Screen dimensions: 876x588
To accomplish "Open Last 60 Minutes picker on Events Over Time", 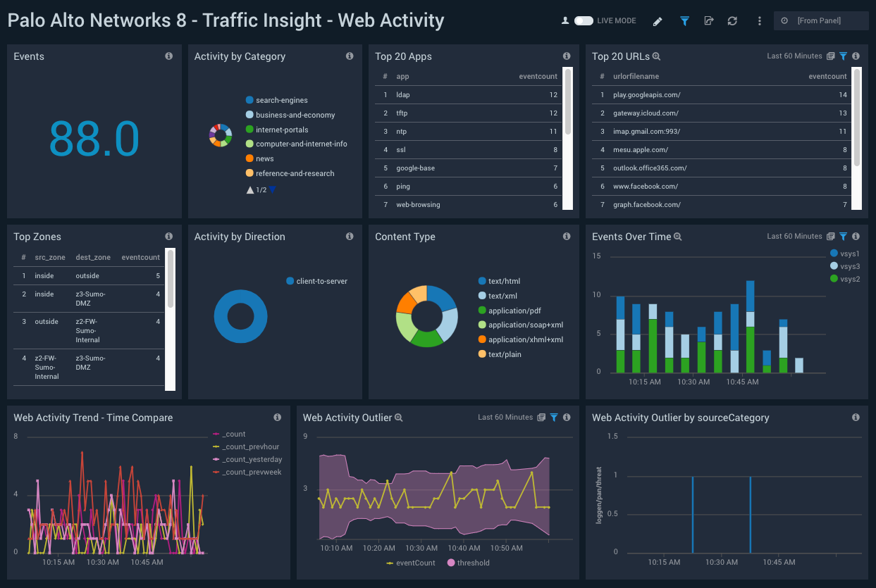I will (794, 236).
